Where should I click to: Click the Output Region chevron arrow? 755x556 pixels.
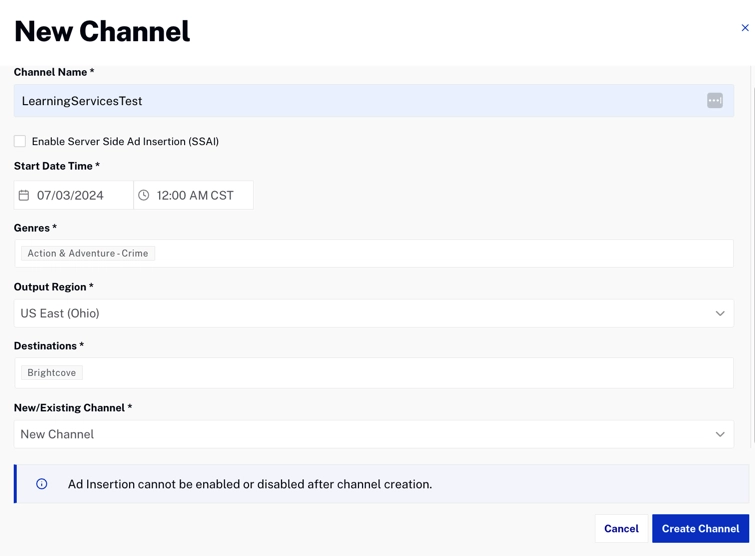click(720, 313)
